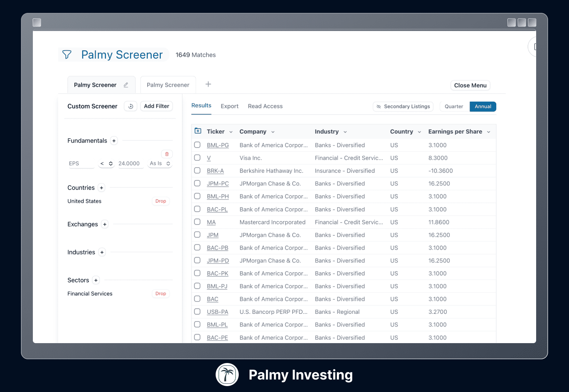Switch to the Results tab
The height and width of the screenshot is (392, 569).
(x=201, y=105)
